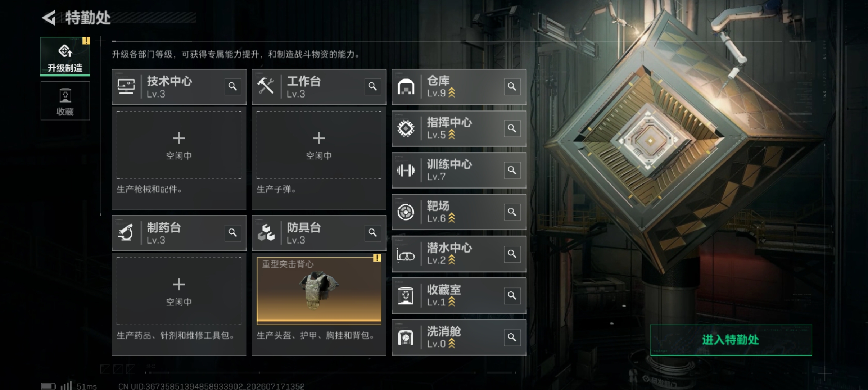
Task: Add ammo production in 工作台 slot
Action: click(319, 145)
